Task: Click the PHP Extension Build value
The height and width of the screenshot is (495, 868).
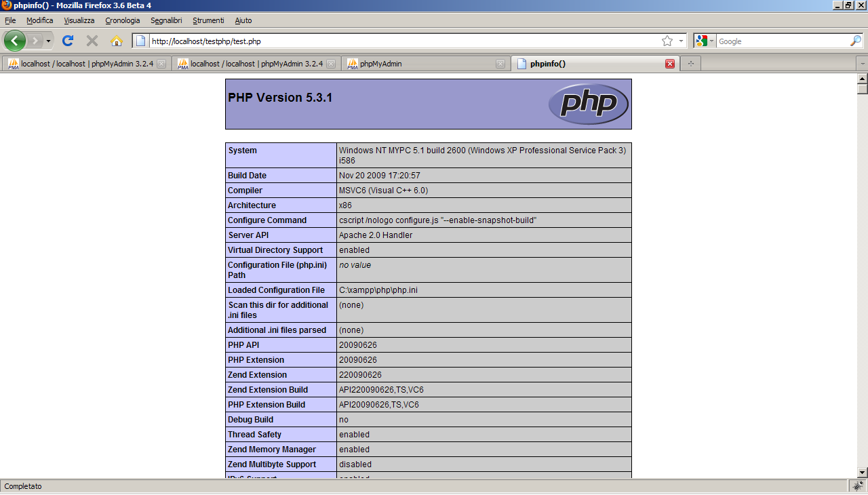Action: [x=379, y=405]
